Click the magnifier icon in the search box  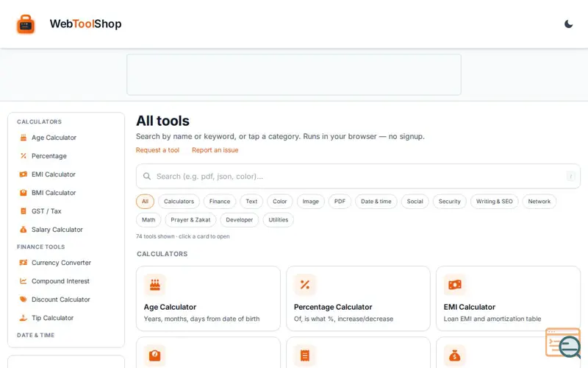[x=147, y=176]
